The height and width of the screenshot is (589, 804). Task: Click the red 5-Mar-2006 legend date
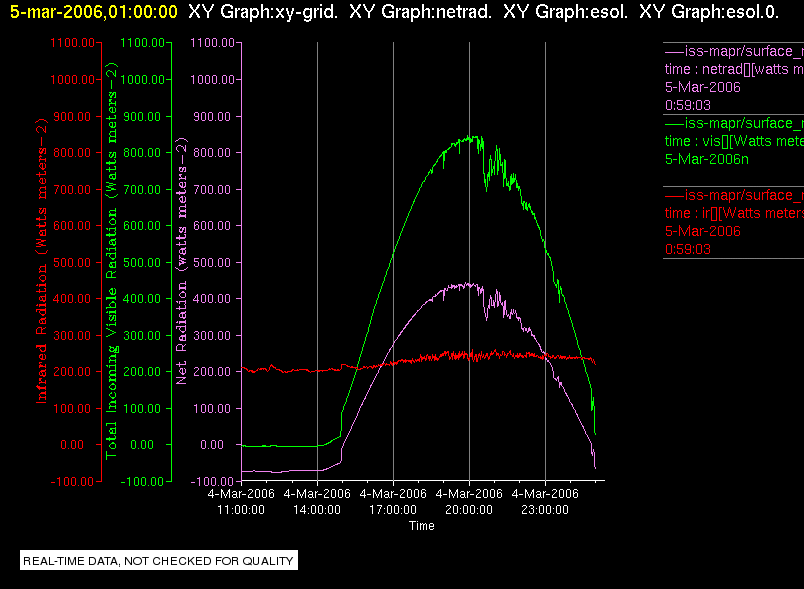(702, 231)
